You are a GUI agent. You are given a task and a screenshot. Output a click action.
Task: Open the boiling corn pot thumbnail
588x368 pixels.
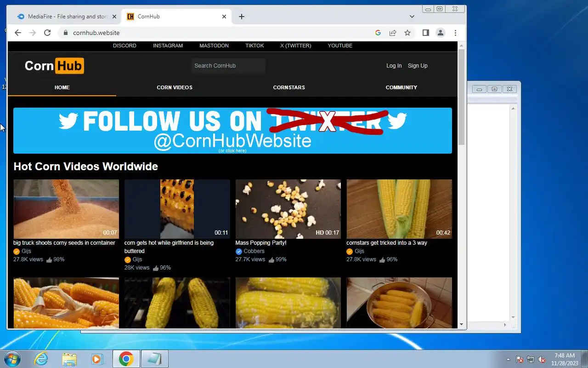[399, 303]
